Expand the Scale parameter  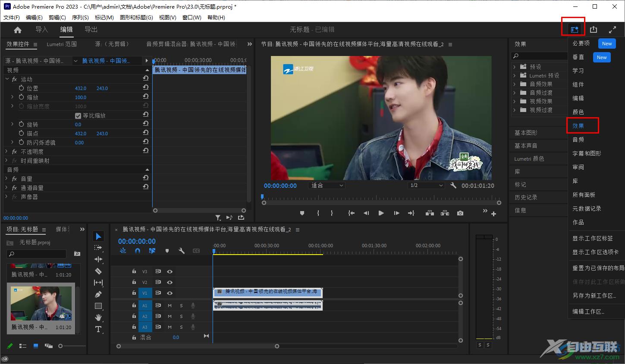click(12, 97)
